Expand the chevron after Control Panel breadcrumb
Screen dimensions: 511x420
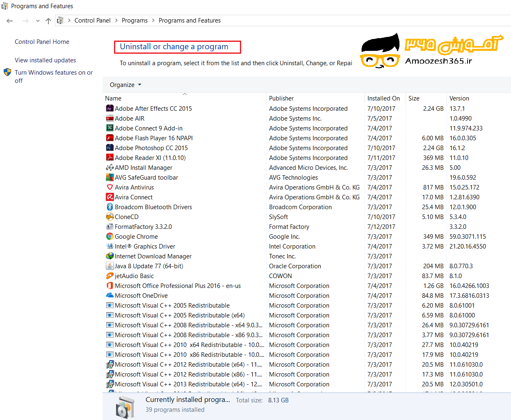[x=116, y=20]
